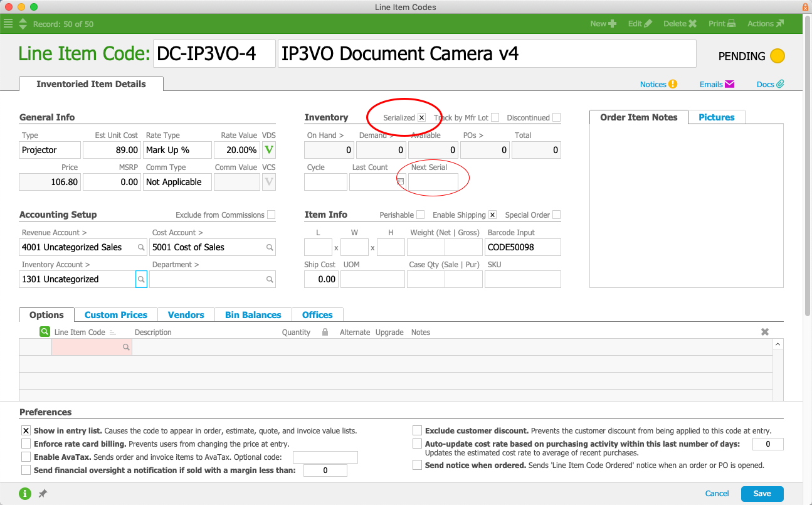Toggle the Enable Shipping checkbox
Viewport: 812px width, 505px height.
pyautogui.click(x=493, y=215)
